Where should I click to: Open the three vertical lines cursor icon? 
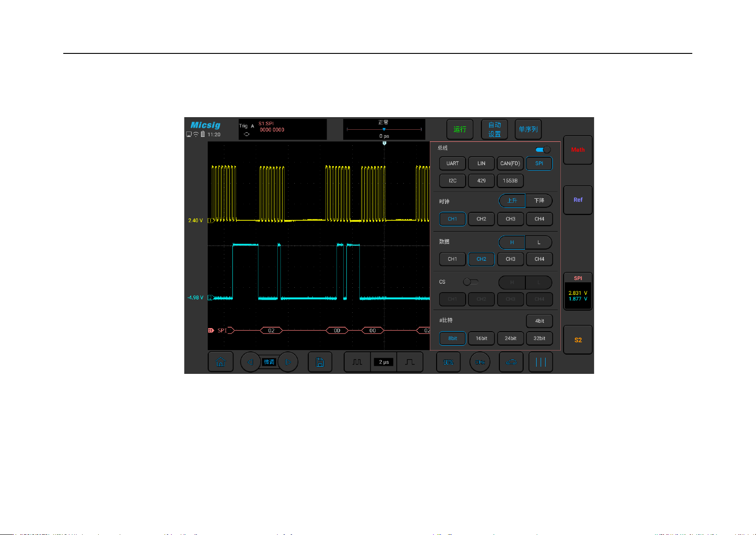tap(541, 362)
